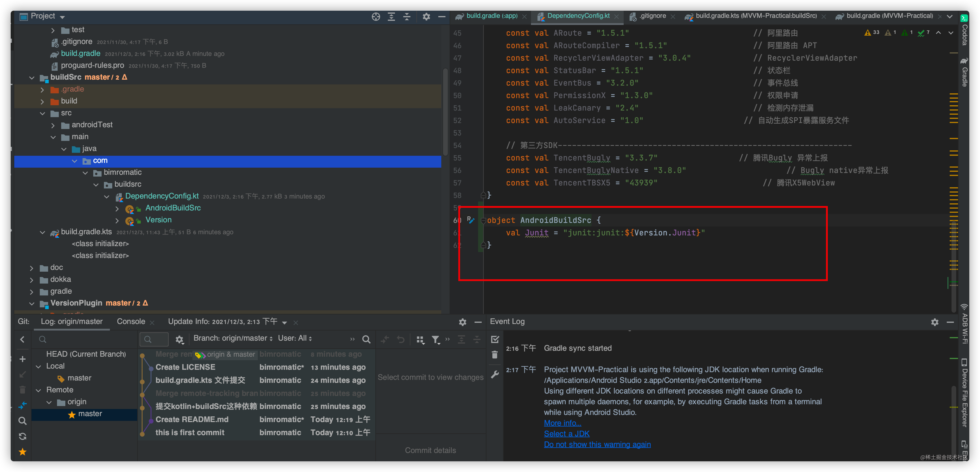The height and width of the screenshot is (472, 980).
Task: Click the Select Opened File crosshair icon
Action: click(376, 16)
